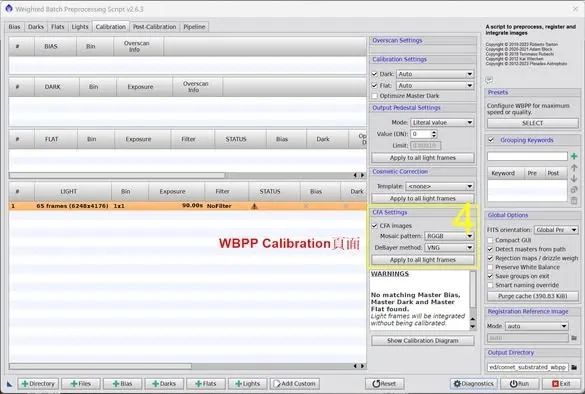Screen dimensions: 585x394
Task: Click the add Lights button
Action: 248,384
